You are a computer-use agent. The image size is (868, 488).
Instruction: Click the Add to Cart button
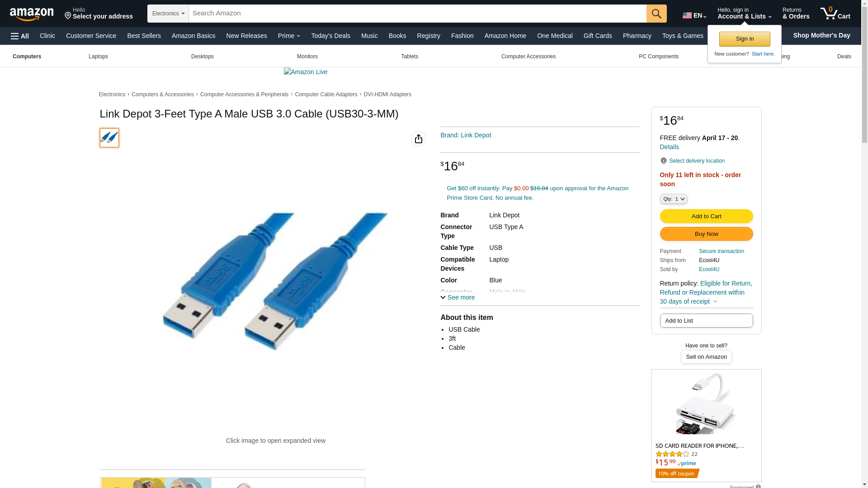(706, 216)
